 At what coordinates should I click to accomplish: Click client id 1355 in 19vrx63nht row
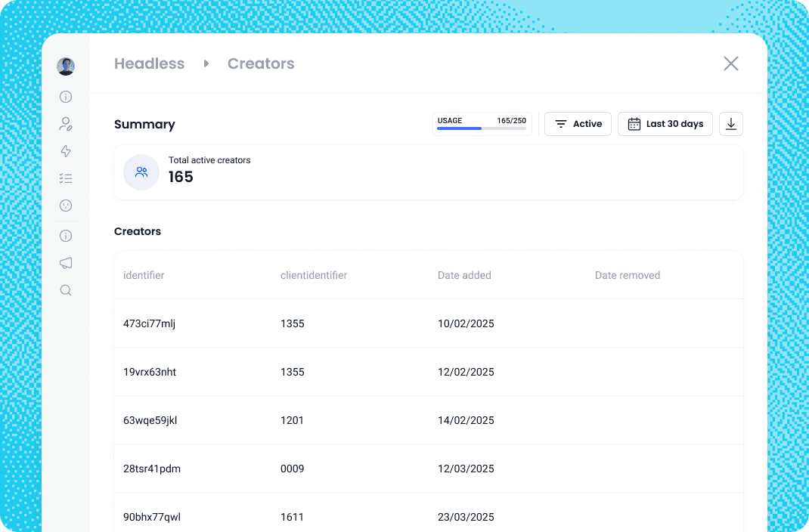click(293, 373)
